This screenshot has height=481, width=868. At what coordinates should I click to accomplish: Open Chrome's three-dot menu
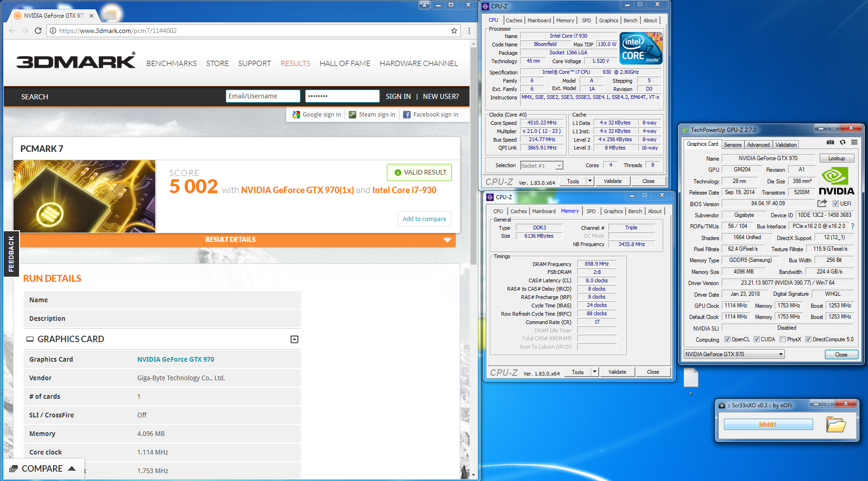[469, 31]
